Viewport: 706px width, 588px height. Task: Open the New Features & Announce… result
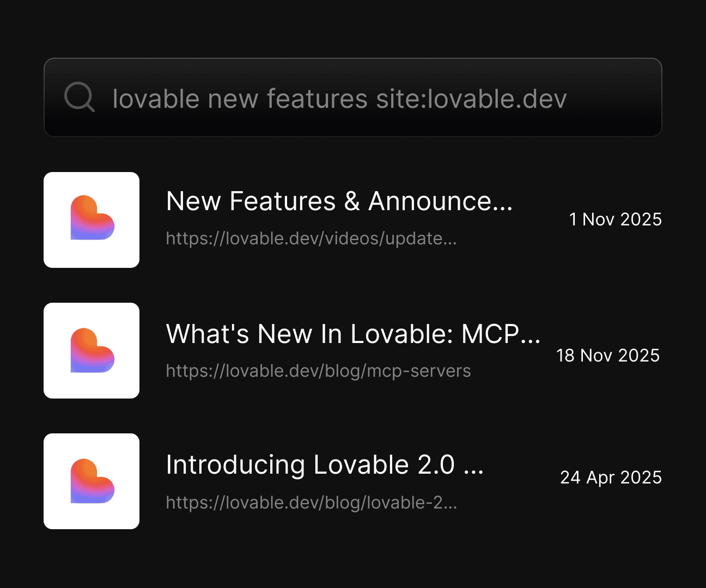click(339, 201)
